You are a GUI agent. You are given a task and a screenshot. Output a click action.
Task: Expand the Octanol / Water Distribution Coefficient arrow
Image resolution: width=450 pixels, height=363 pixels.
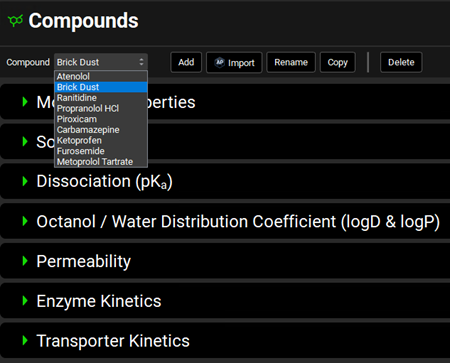tap(25, 221)
